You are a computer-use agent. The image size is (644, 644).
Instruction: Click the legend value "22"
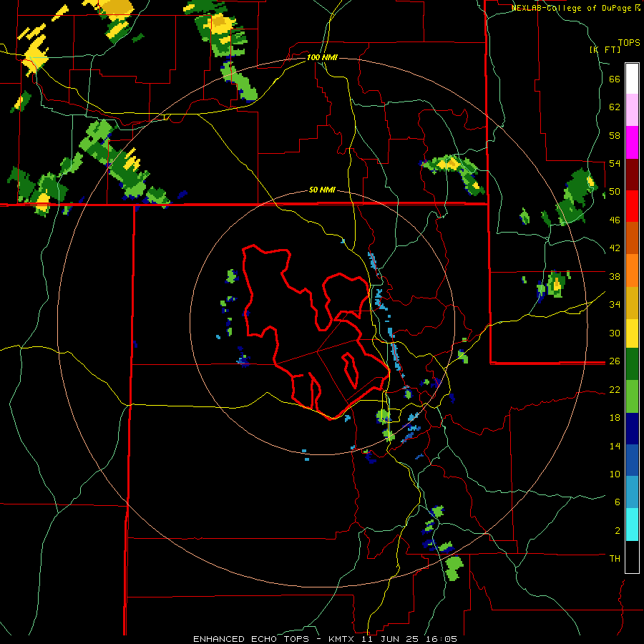pyautogui.click(x=615, y=389)
